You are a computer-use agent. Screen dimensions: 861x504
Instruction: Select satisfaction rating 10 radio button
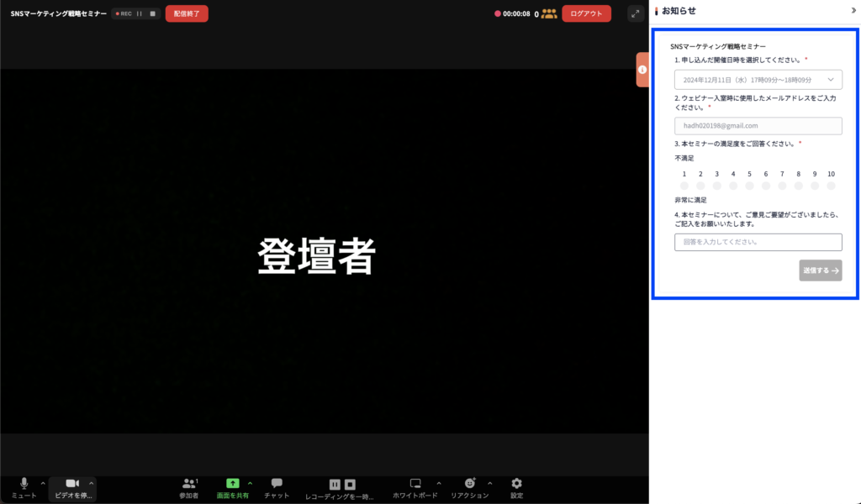pyautogui.click(x=831, y=186)
